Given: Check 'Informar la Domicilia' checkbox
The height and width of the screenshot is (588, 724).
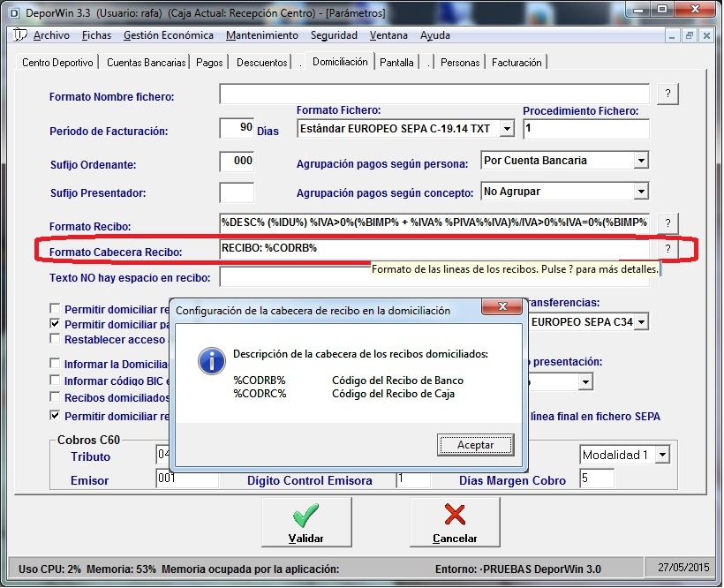Looking at the screenshot, I should pos(55,363).
